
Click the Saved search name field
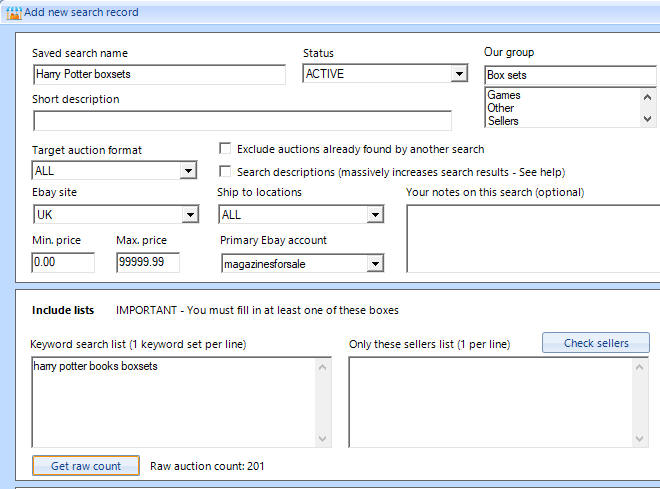click(159, 74)
